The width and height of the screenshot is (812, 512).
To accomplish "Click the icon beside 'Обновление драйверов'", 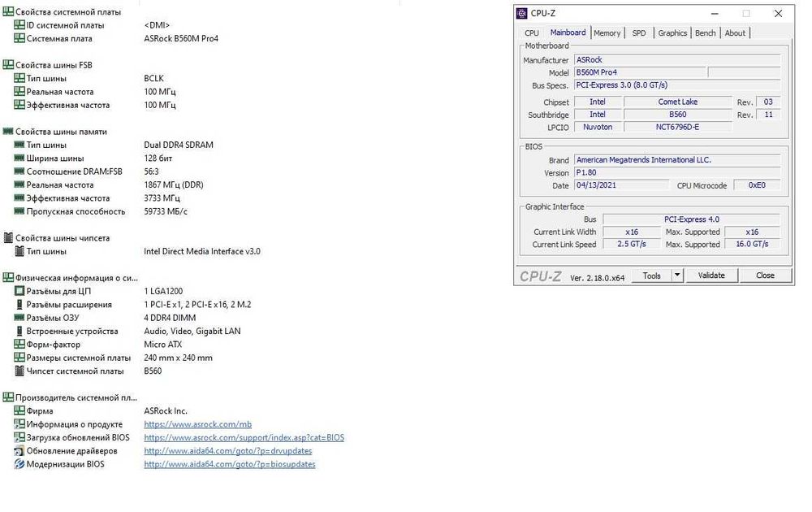I will click(19, 451).
